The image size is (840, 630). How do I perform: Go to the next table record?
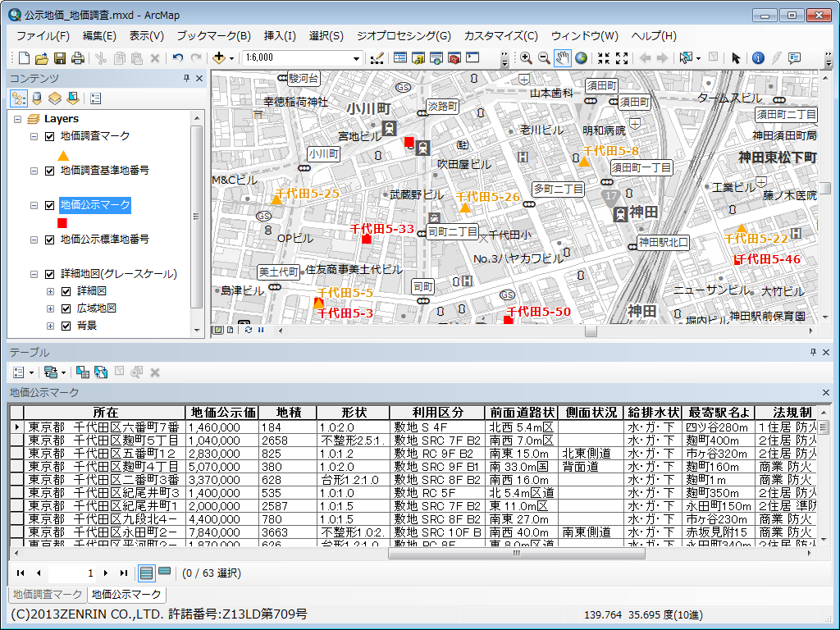coord(106,573)
